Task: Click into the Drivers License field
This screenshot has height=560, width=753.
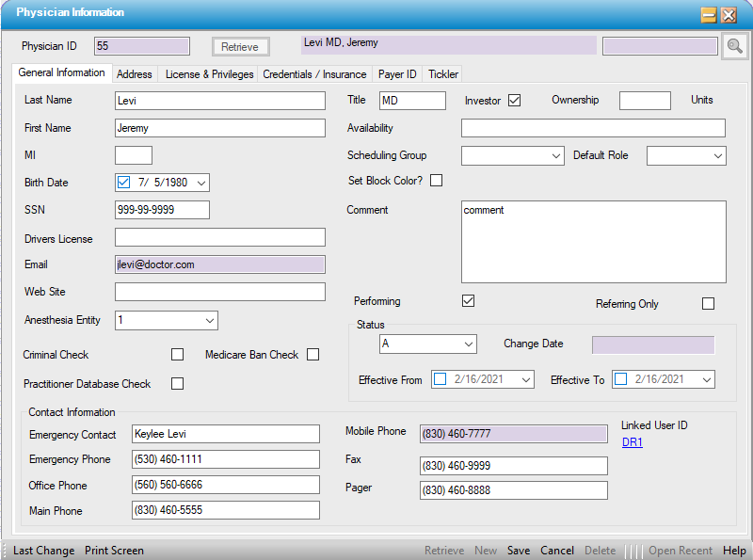Action: coord(219,237)
